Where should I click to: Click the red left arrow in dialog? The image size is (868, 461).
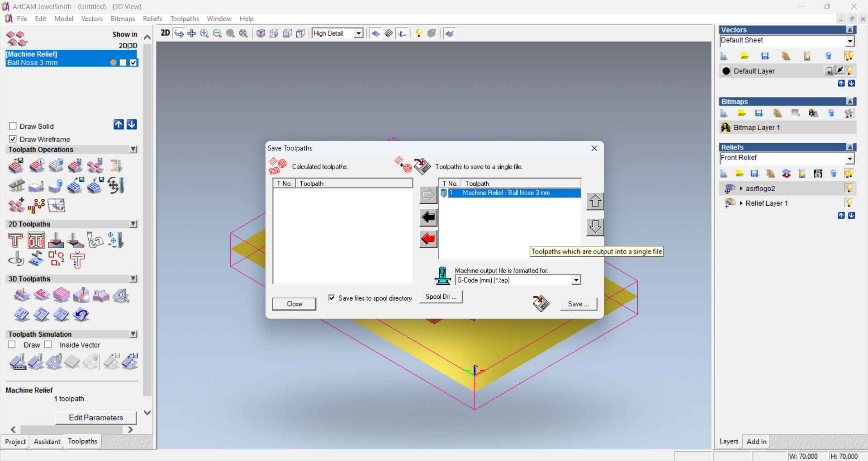click(428, 239)
